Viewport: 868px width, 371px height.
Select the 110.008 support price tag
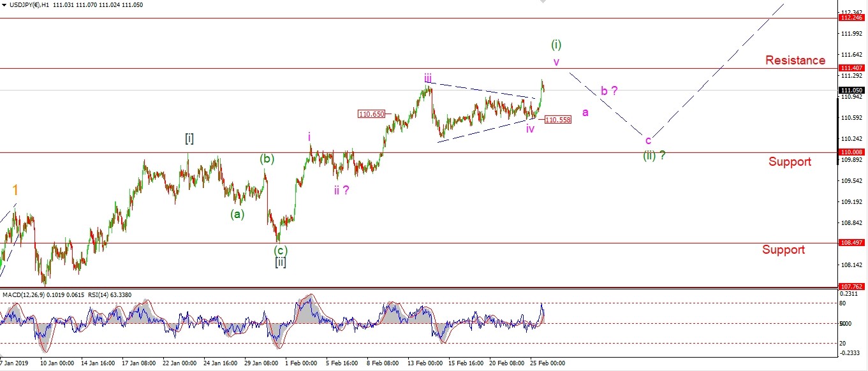click(851, 152)
